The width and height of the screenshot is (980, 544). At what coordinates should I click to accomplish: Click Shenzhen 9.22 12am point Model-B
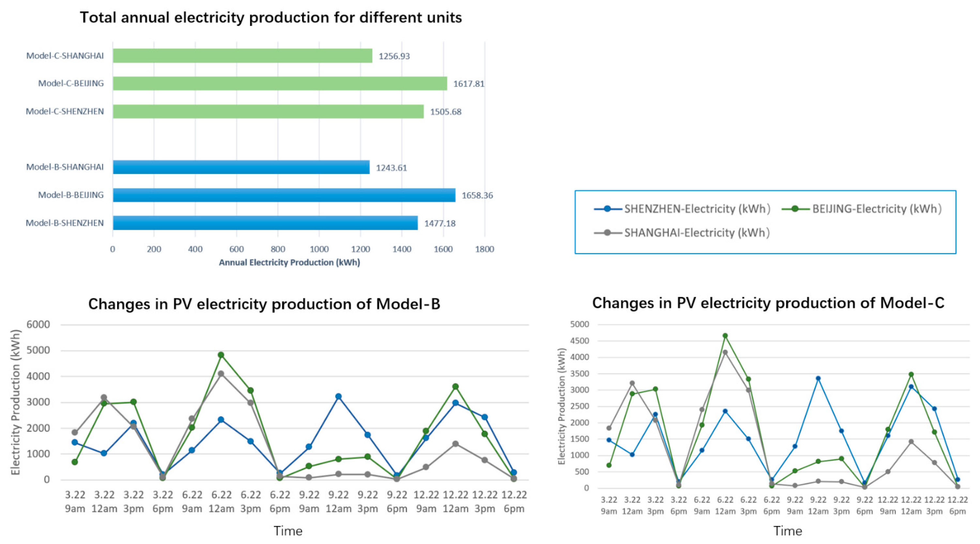point(338,396)
